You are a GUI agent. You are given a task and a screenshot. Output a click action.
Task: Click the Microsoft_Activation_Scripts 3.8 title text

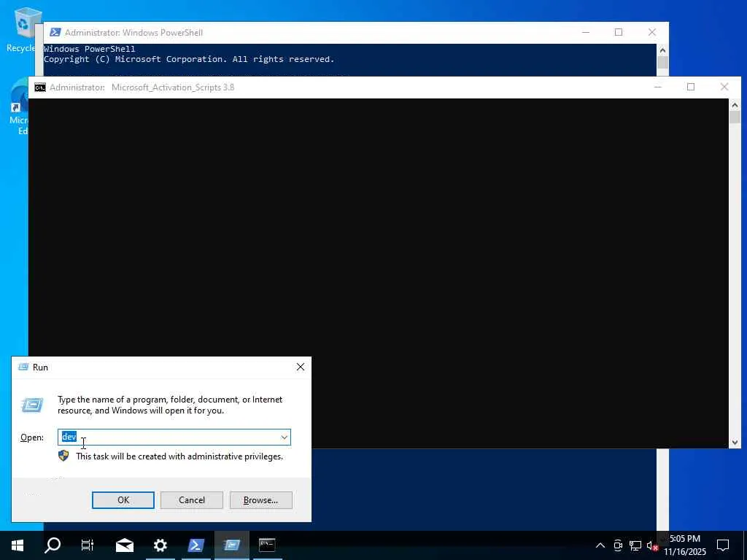(172, 87)
